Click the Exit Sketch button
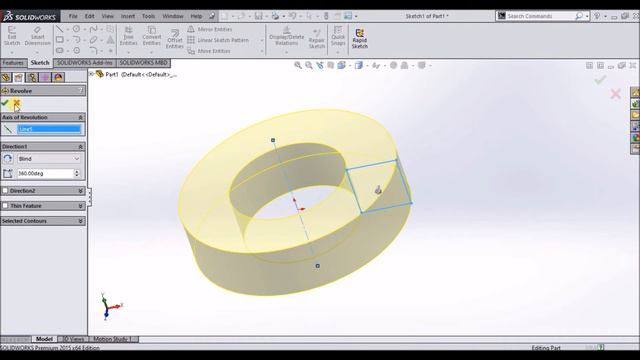 12,37
